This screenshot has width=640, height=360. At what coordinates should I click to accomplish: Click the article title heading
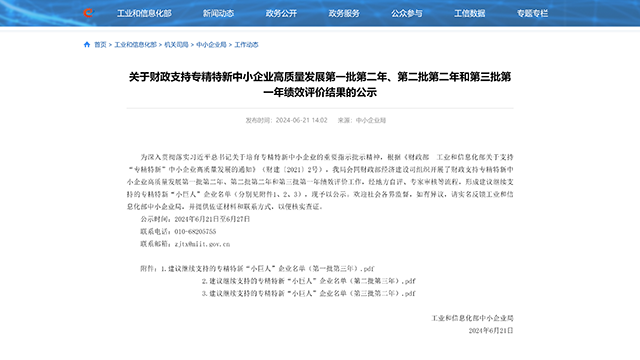click(320, 84)
